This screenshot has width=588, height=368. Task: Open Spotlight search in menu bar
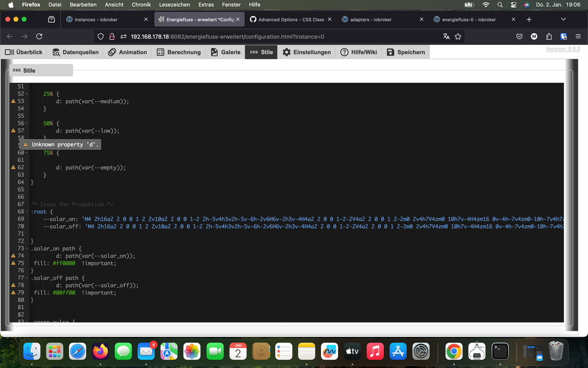[500, 5]
